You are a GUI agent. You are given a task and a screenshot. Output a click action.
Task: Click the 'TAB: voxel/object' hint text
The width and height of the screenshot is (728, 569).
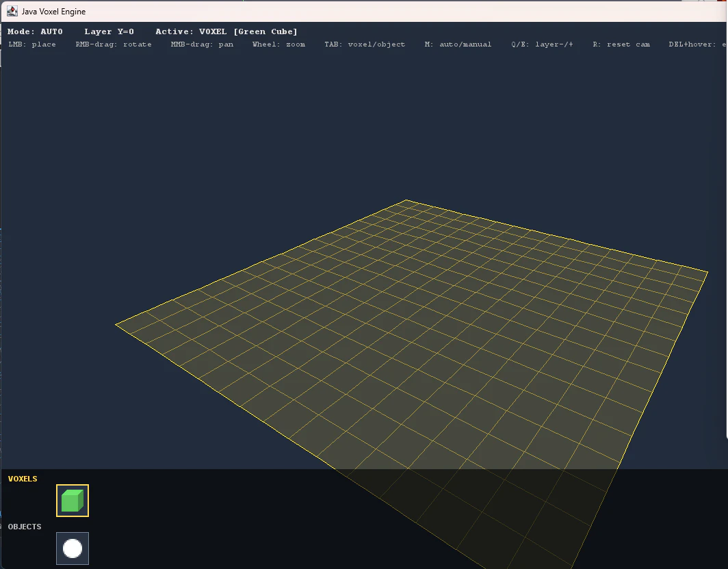click(365, 44)
